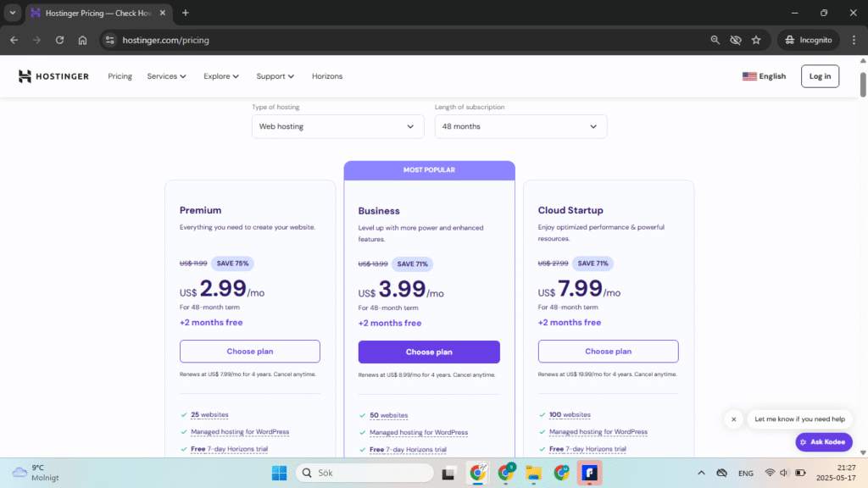Bookmark this page with the star
The image size is (868, 488).
point(756,40)
